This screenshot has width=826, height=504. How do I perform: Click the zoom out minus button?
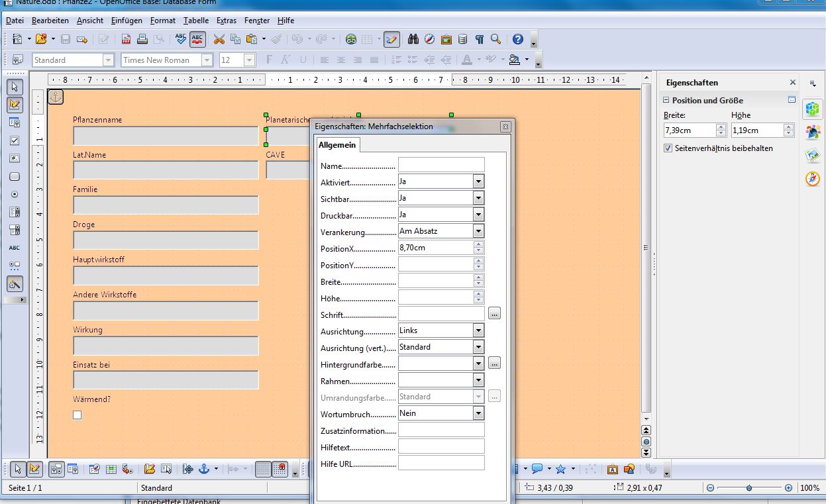[x=710, y=487]
